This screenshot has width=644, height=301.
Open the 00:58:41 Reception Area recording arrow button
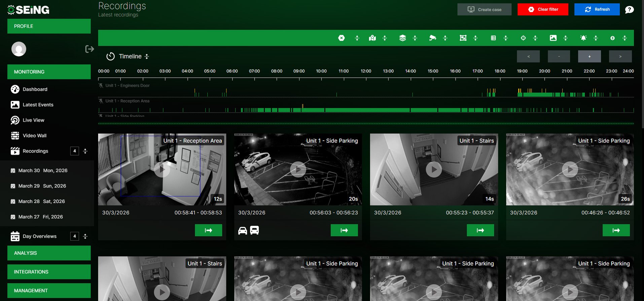(x=209, y=230)
